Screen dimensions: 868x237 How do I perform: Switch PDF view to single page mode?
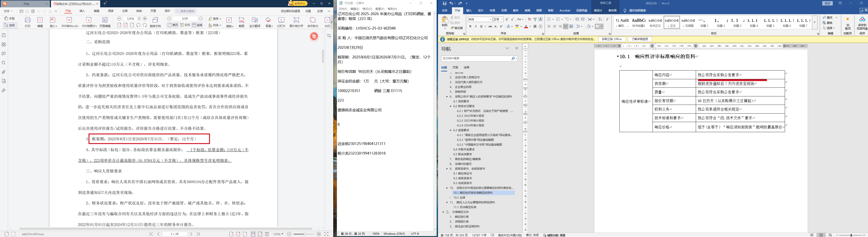coord(173,25)
